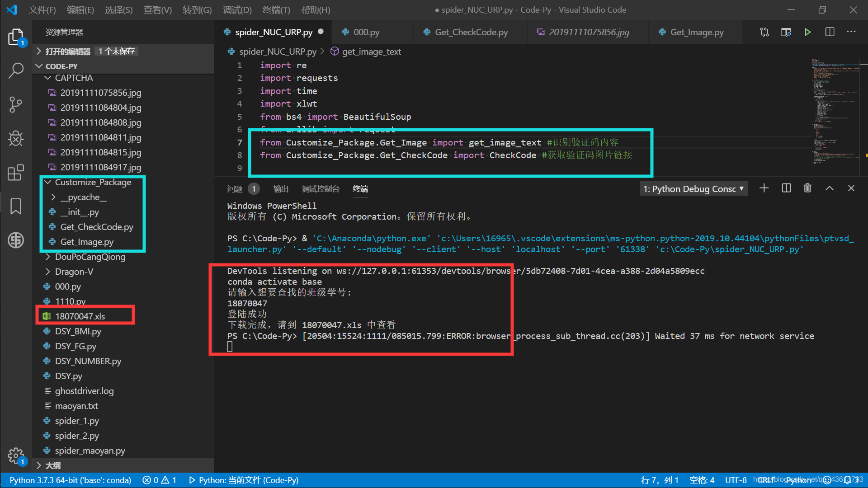This screenshot has width=868, height=488.
Task: Click the errors and warnings status bar indicator
Action: (x=159, y=480)
